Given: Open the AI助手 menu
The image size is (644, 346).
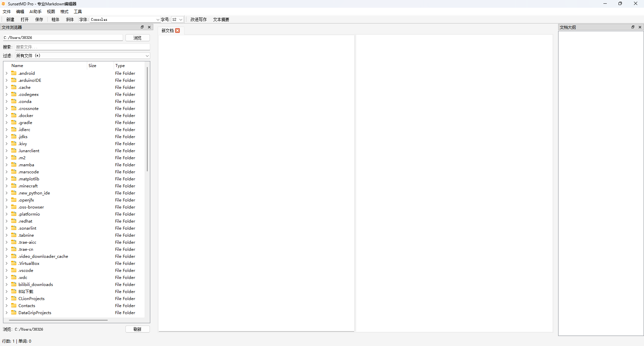Looking at the screenshot, I should [36, 11].
